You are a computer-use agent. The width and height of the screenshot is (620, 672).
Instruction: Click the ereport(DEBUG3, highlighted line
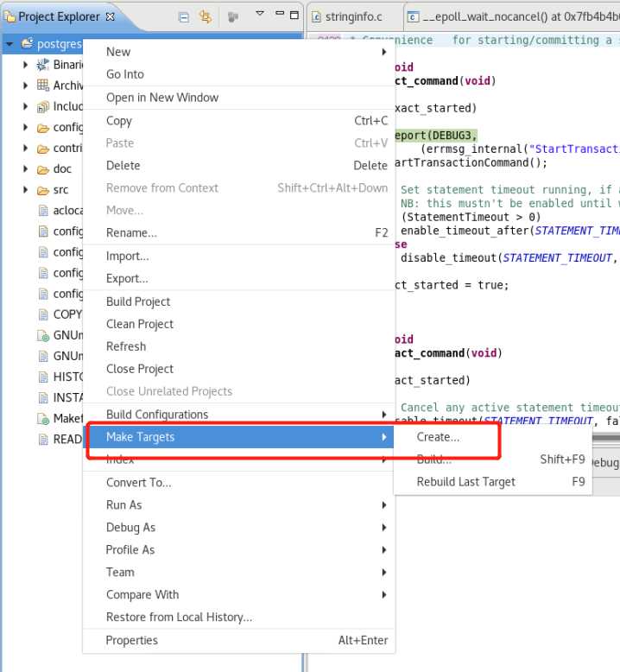(435, 136)
